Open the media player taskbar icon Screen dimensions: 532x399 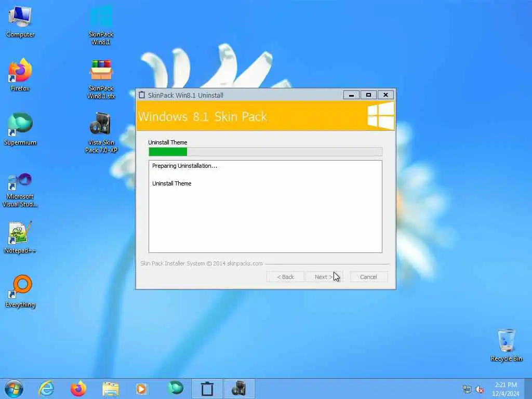click(141, 389)
